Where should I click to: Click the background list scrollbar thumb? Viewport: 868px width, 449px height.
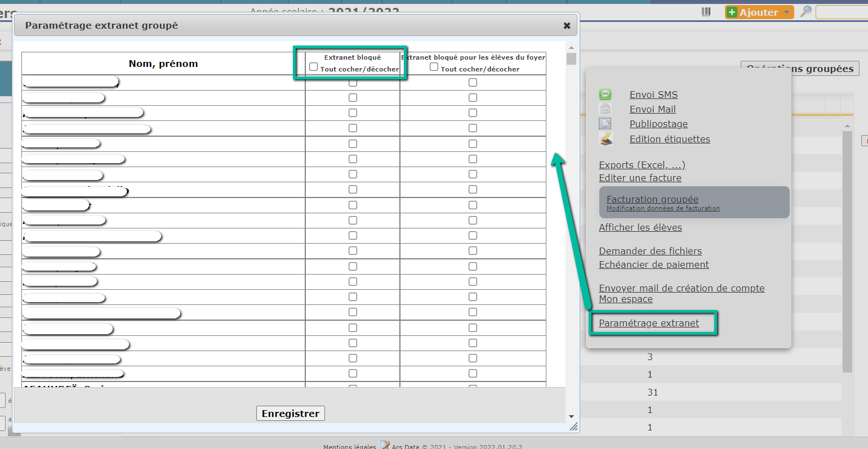(847, 252)
